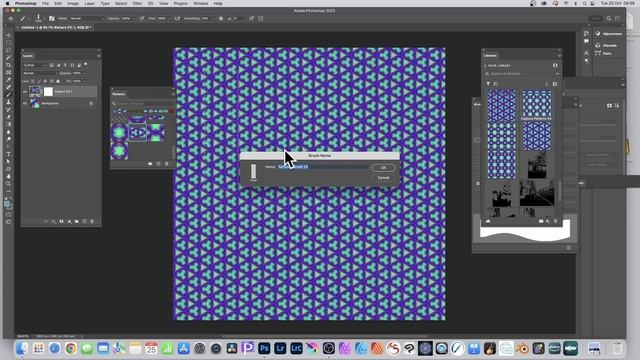Open the Edit menu

point(58,3)
